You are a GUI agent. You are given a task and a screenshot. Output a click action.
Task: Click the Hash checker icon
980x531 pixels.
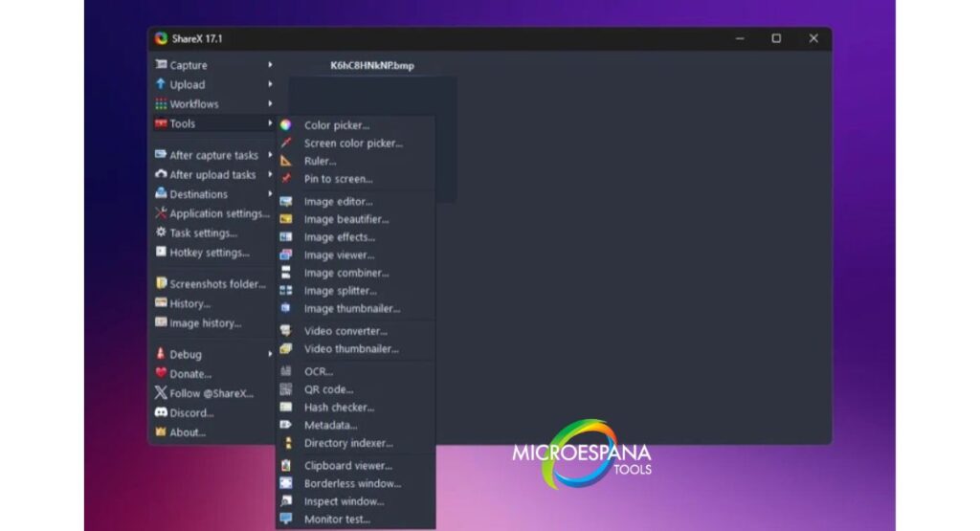click(285, 407)
